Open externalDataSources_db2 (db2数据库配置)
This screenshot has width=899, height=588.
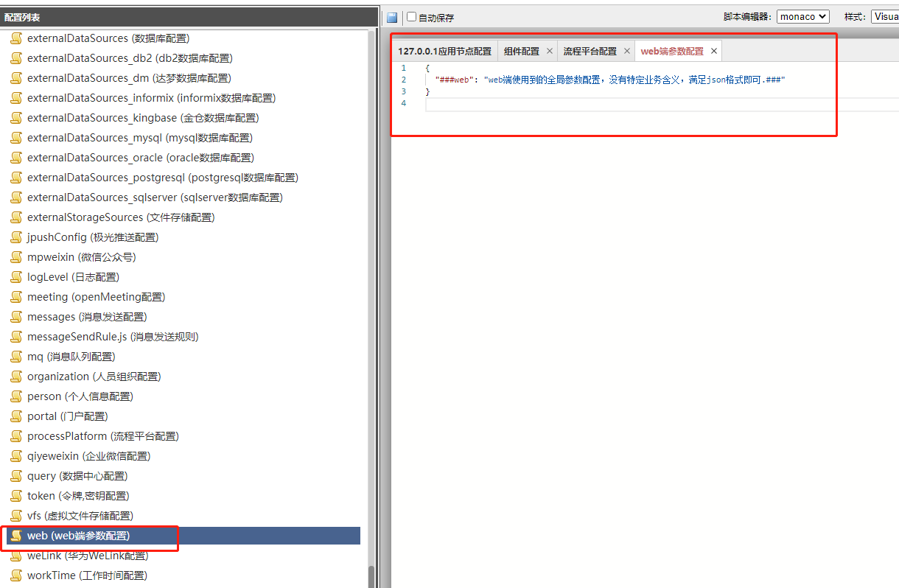click(130, 58)
